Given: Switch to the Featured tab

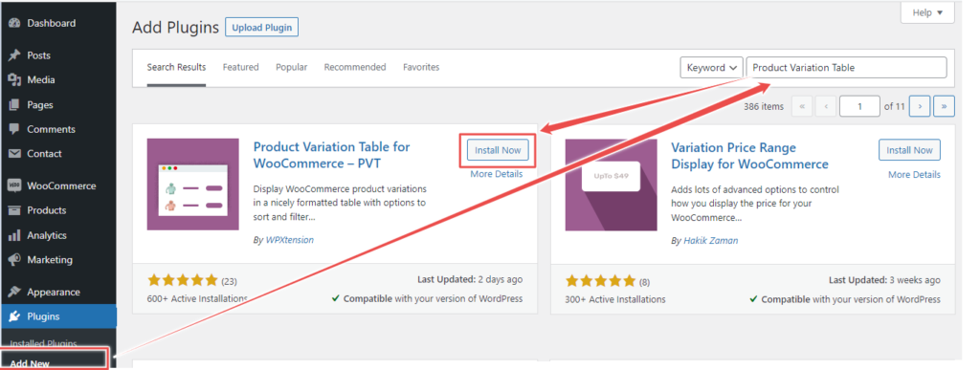Looking at the screenshot, I should [240, 67].
